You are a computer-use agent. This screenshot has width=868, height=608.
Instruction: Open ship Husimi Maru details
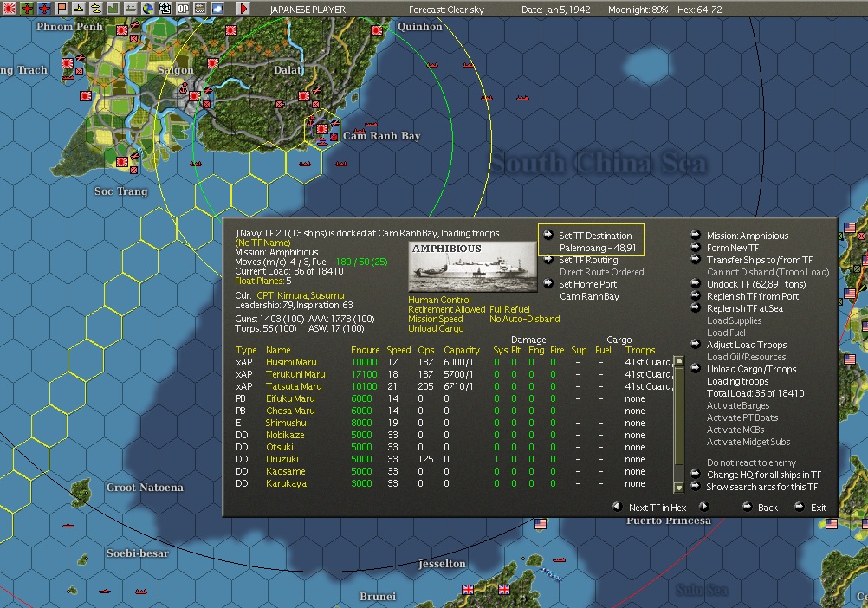[291, 362]
